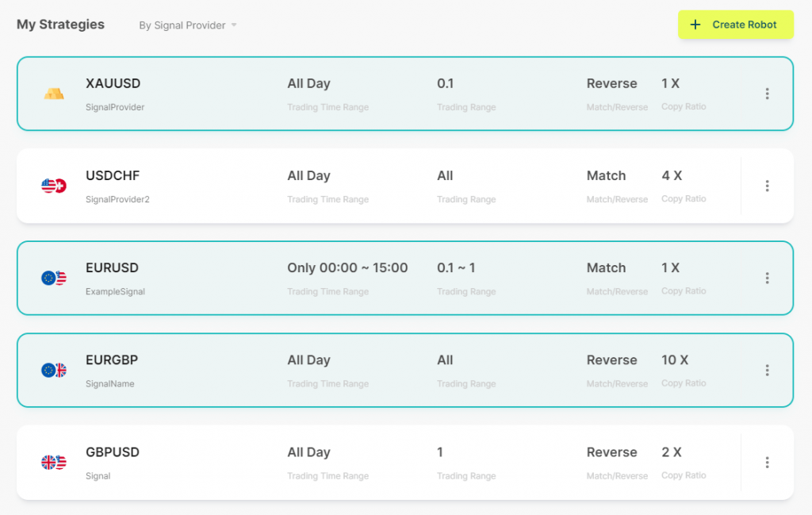Click the 1 X copy ratio in EURUSD row

click(x=671, y=268)
